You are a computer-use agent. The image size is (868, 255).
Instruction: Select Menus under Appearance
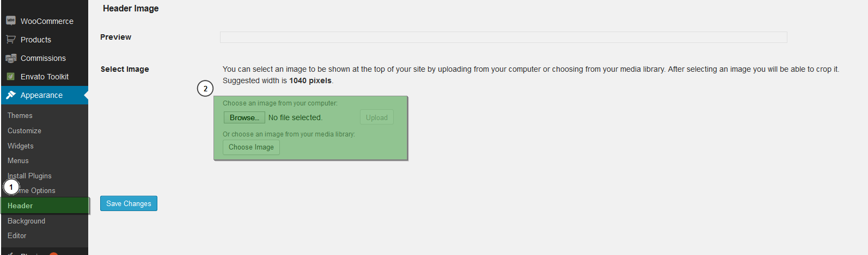click(18, 161)
